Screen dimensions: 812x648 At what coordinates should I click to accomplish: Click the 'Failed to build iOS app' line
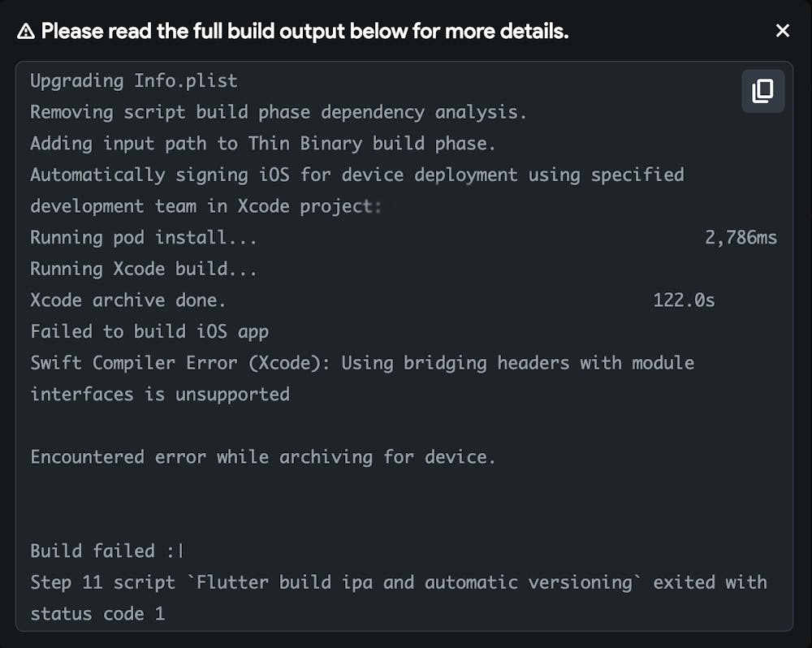pos(149,331)
